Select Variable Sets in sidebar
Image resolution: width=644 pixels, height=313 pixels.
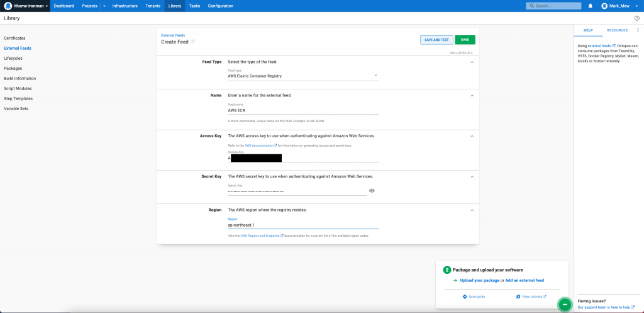click(x=16, y=108)
